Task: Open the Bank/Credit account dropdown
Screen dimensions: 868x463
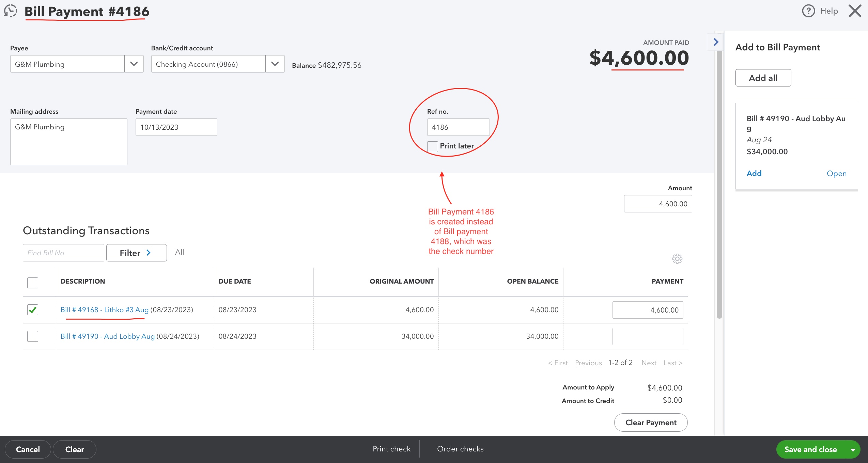Action: click(x=275, y=64)
